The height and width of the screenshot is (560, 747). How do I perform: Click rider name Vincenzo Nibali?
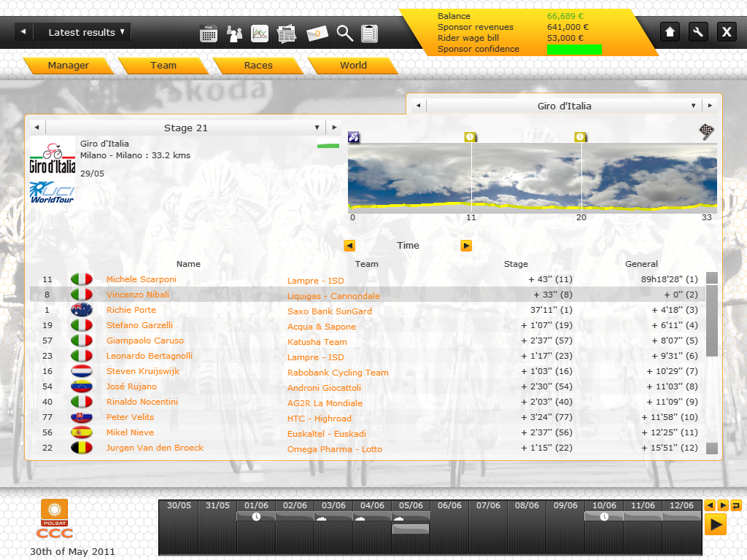[138, 295]
